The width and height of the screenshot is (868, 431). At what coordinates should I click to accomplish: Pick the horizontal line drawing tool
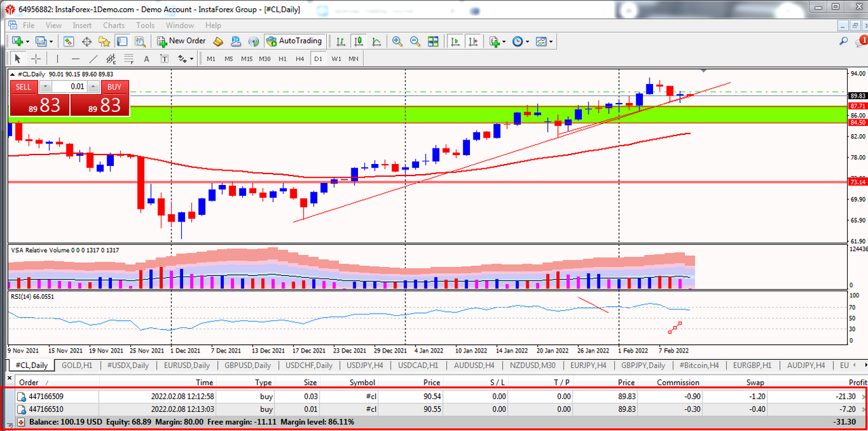tap(75, 59)
